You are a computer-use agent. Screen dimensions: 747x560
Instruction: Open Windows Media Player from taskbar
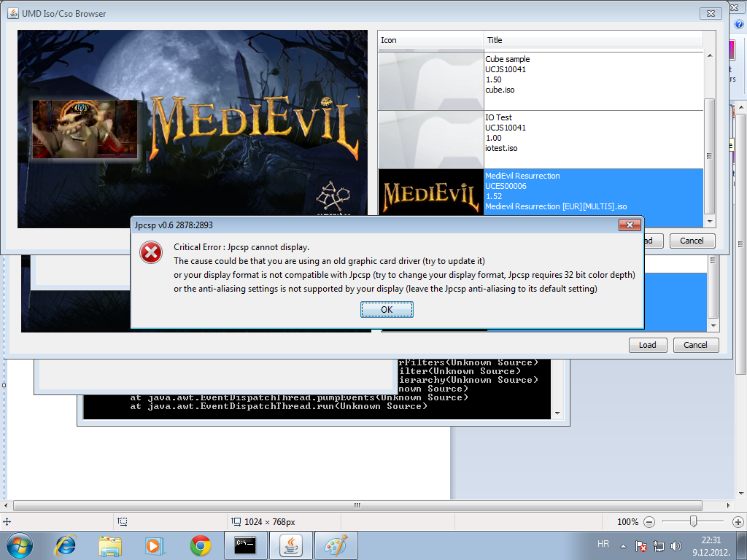point(153,545)
